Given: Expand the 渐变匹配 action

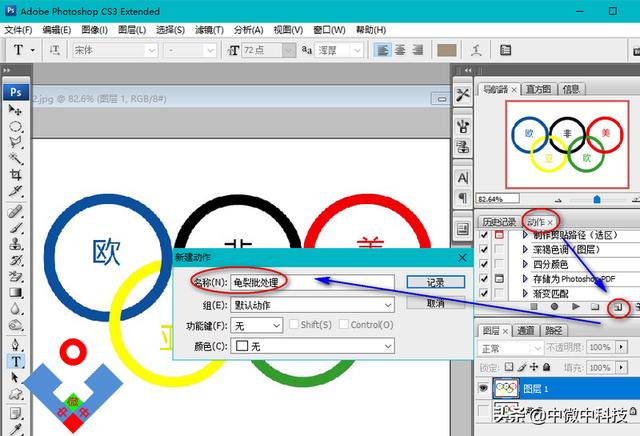Looking at the screenshot, I should click(x=525, y=293).
